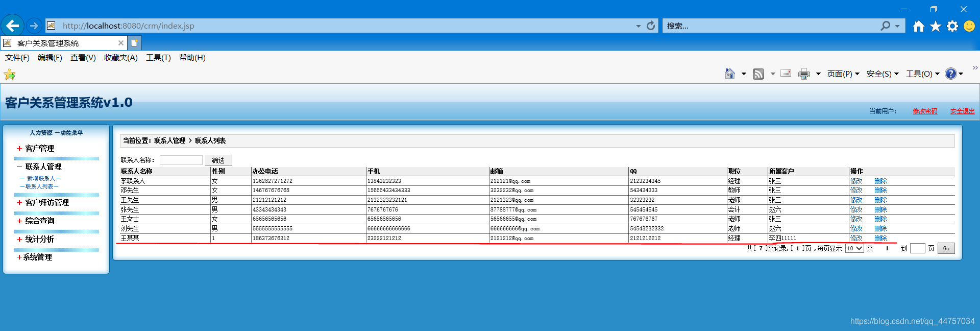This screenshot has height=331, width=980.
Task: Click the search magnifier icon
Action: coord(885,26)
